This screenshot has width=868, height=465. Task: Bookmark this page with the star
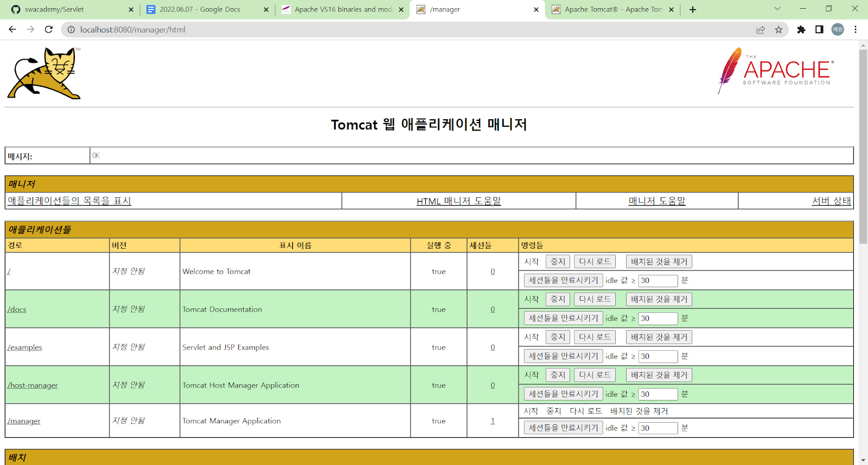(x=778, y=30)
